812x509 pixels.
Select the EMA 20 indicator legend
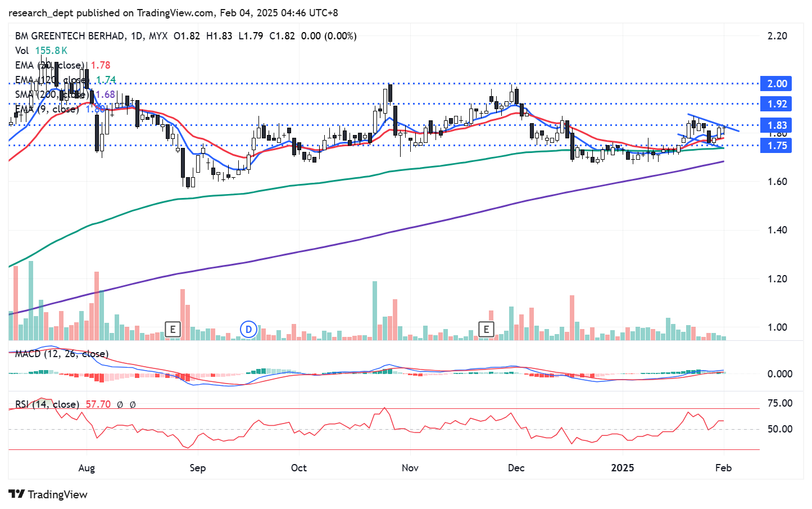point(51,65)
